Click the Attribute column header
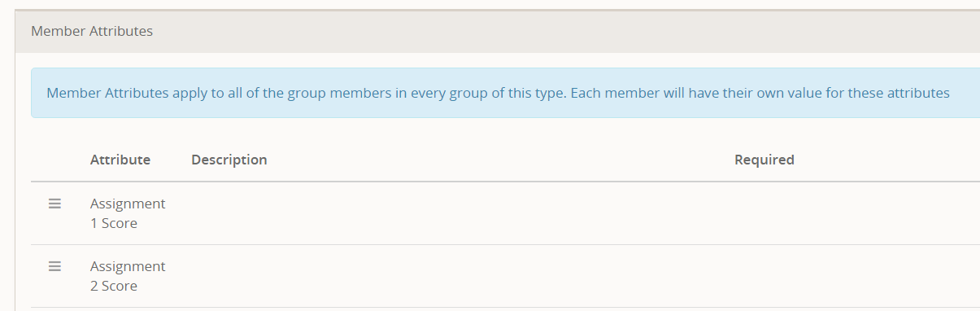The height and width of the screenshot is (311, 980). pos(120,160)
